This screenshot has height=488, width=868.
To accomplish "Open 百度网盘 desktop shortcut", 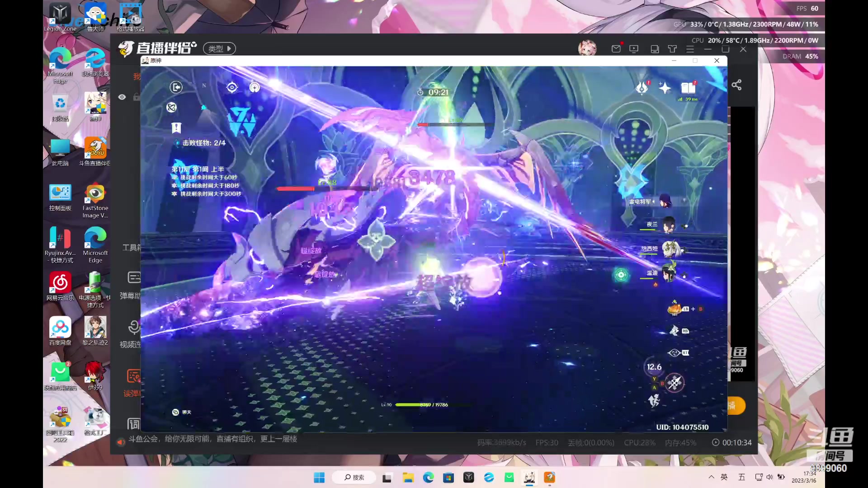I will [60, 331].
